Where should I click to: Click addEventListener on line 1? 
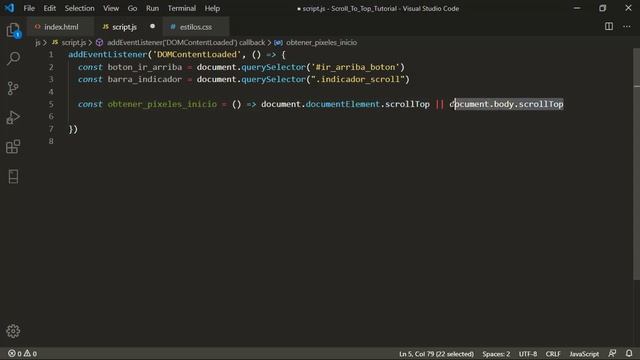(x=107, y=55)
